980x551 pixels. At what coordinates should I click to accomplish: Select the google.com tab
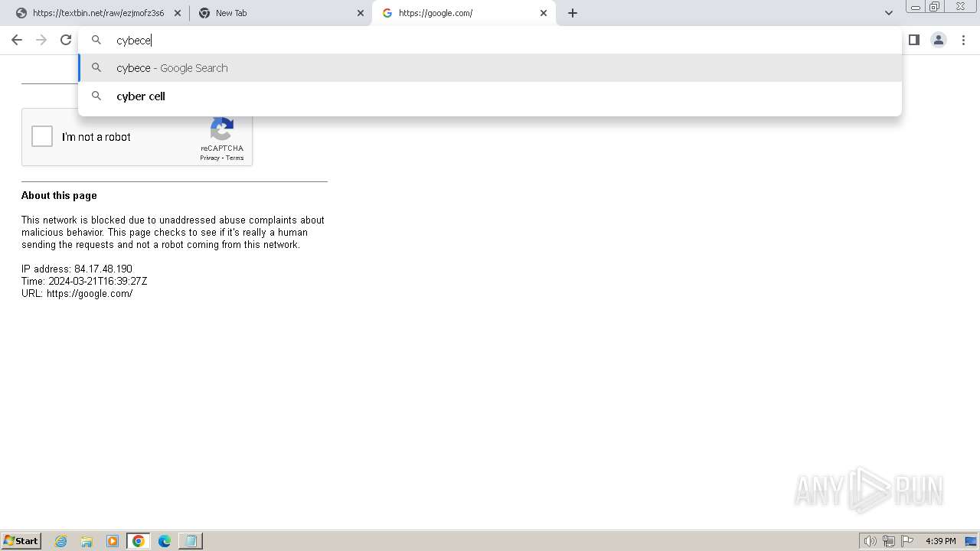pyautogui.click(x=464, y=13)
